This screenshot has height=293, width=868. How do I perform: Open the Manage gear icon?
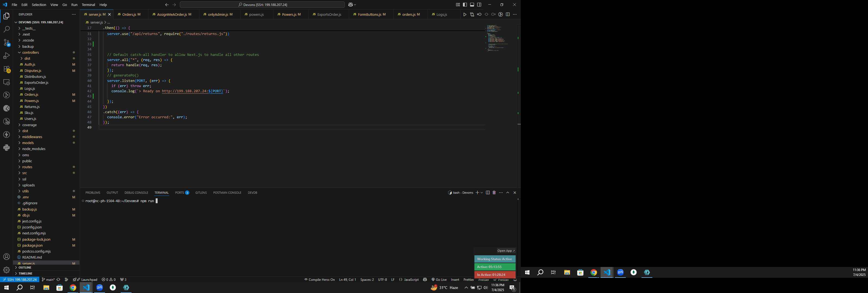pyautogui.click(x=7, y=270)
